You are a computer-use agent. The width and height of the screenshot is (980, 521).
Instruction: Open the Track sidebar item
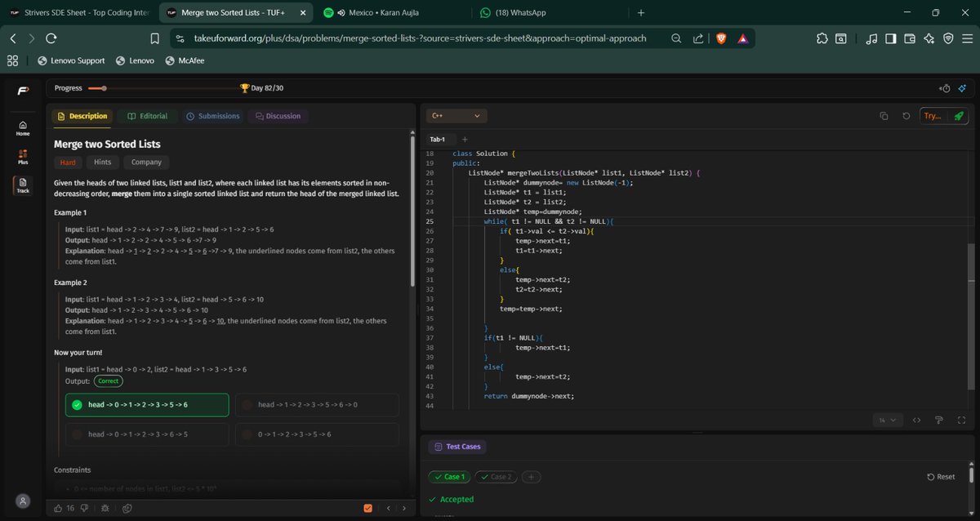pos(22,185)
